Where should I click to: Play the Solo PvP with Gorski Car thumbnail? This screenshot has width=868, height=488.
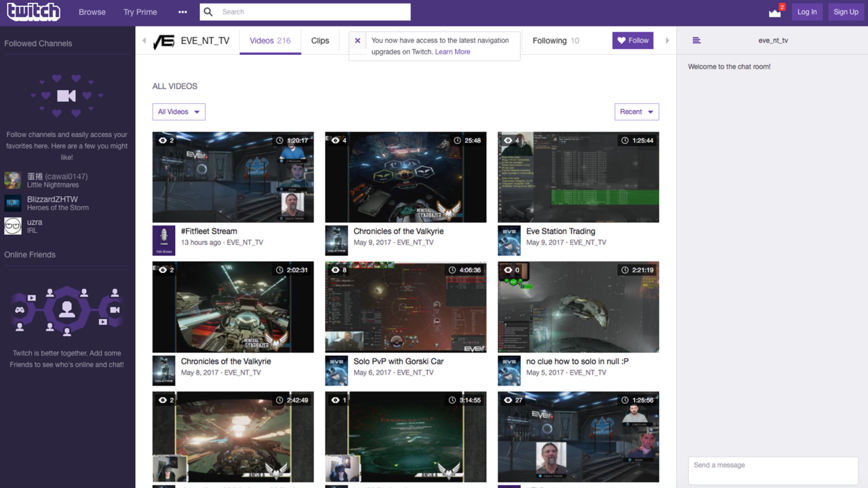click(x=406, y=307)
